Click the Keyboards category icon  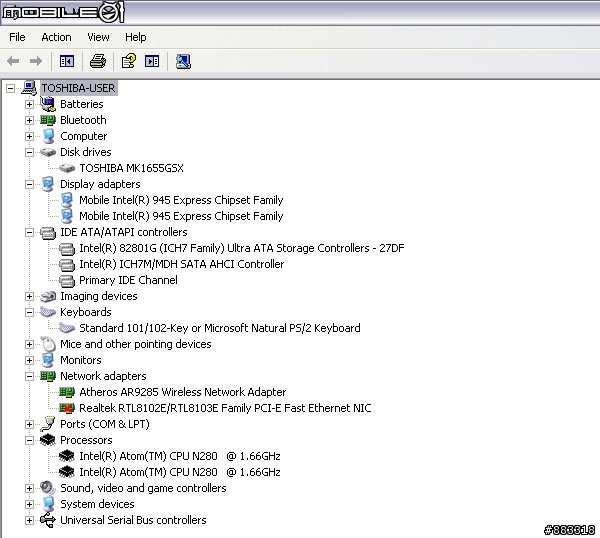click(48, 312)
